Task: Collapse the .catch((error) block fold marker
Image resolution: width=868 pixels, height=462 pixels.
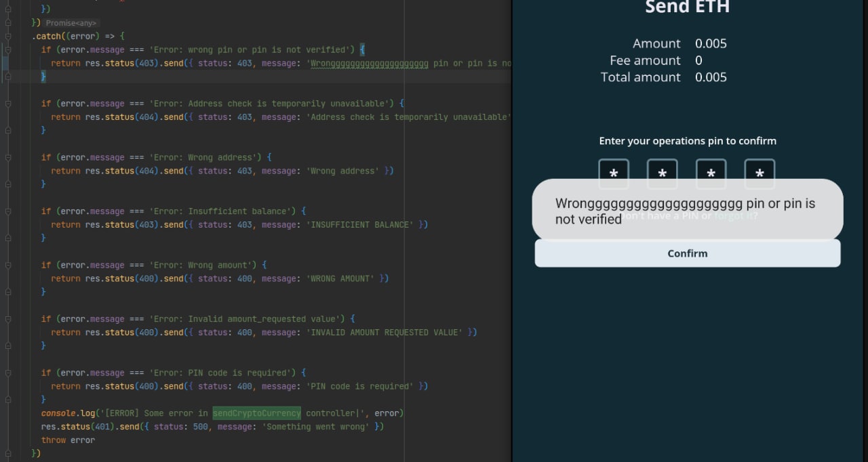Action: click(x=7, y=36)
